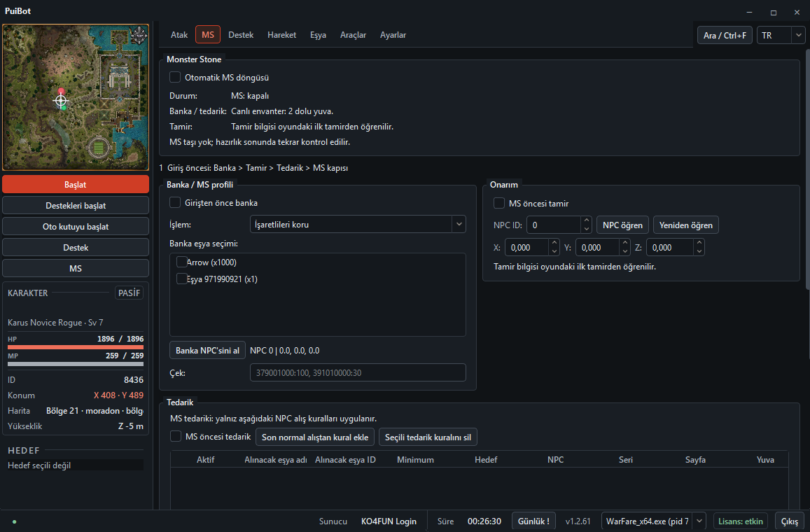Click the MS button in the sidebar
The width and height of the screenshot is (810, 532).
[76, 269]
